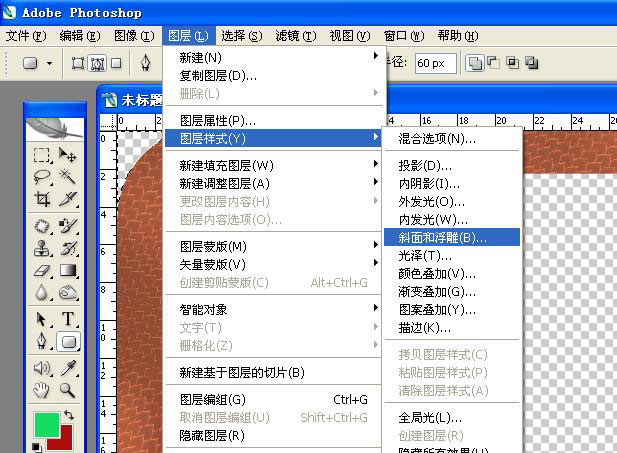Open the 图像(I) menu
The image size is (617, 453).
[134, 36]
